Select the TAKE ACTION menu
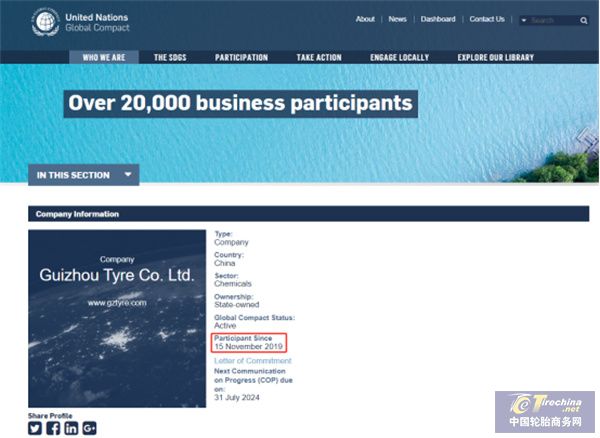 point(319,57)
